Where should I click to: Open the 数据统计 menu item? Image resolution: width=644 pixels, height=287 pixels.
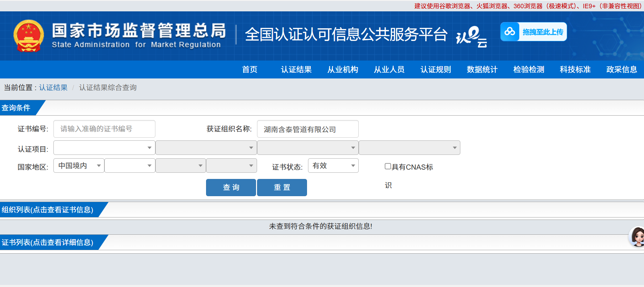(x=482, y=70)
